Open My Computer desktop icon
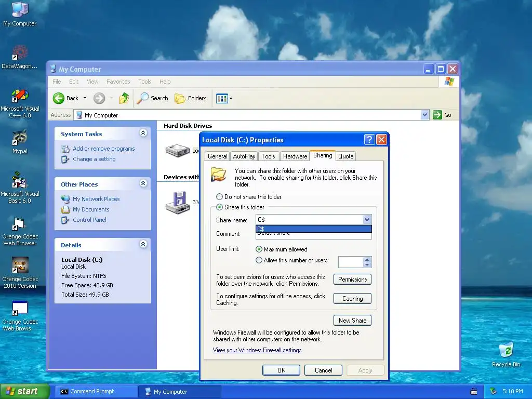This screenshot has width=532, height=399. 20,14
